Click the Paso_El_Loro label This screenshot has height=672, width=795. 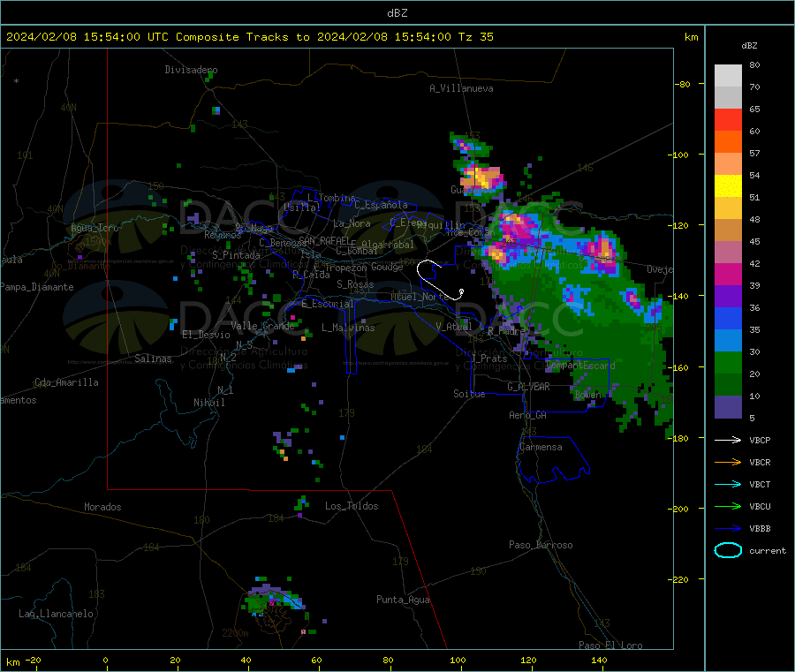tap(611, 646)
